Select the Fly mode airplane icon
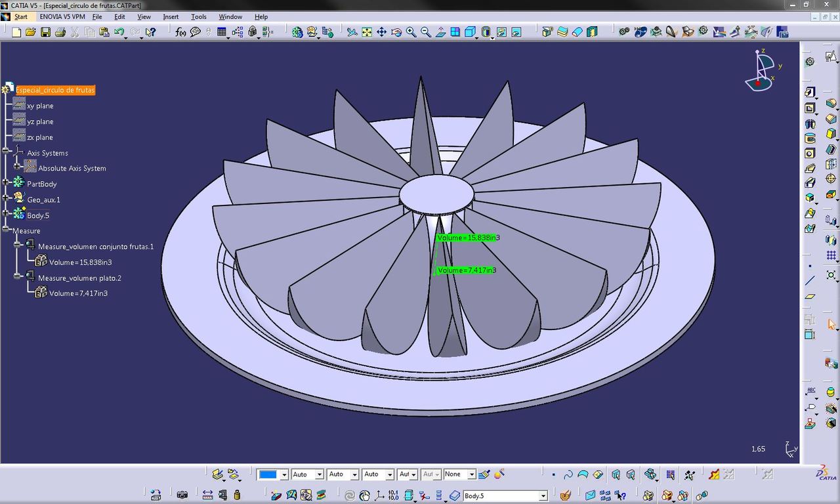 tap(352, 31)
